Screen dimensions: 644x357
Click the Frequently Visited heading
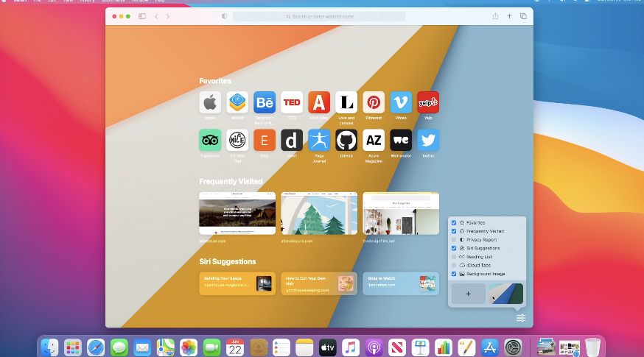[x=231, y=181]
